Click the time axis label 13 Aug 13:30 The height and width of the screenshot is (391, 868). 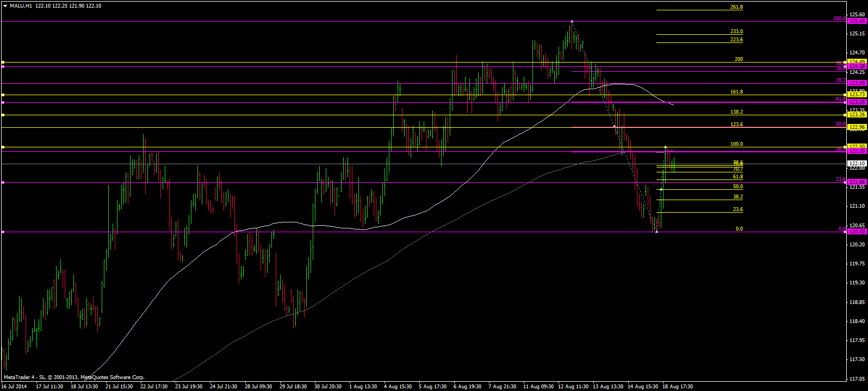pos(608,387)
